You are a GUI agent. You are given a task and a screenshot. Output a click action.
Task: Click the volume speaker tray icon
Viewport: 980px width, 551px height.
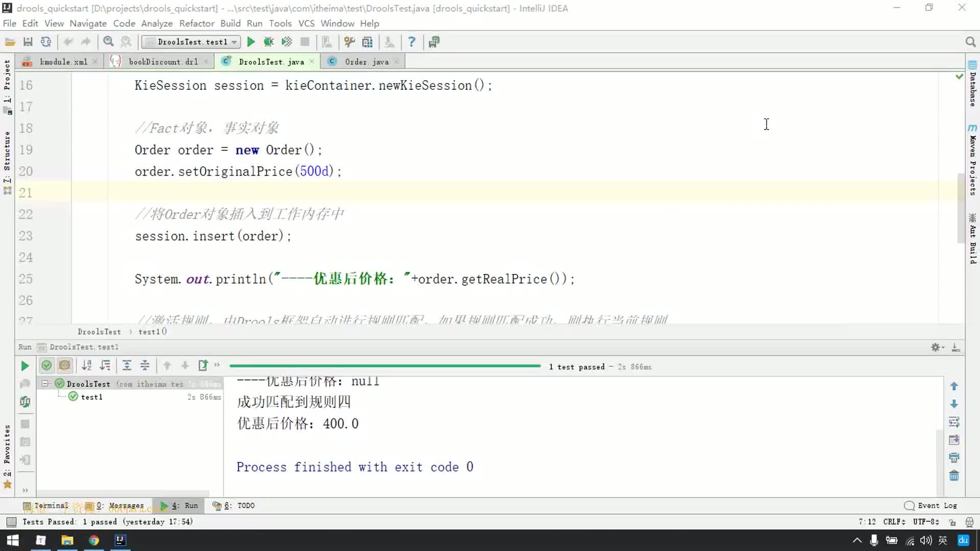click(x=925, y=540)
